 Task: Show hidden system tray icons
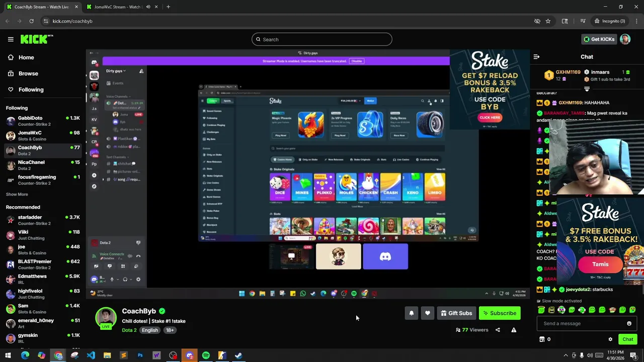pyautogui.click(x=566, y=355)
